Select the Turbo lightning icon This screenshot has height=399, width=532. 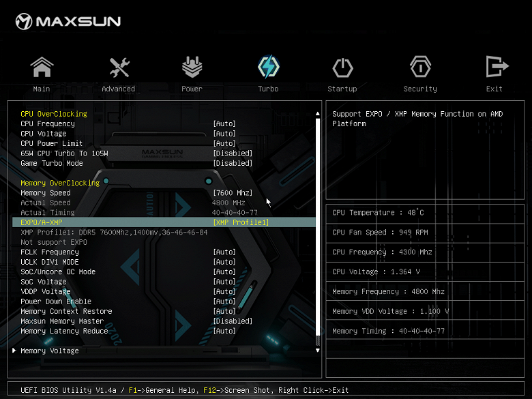point(268,67)
